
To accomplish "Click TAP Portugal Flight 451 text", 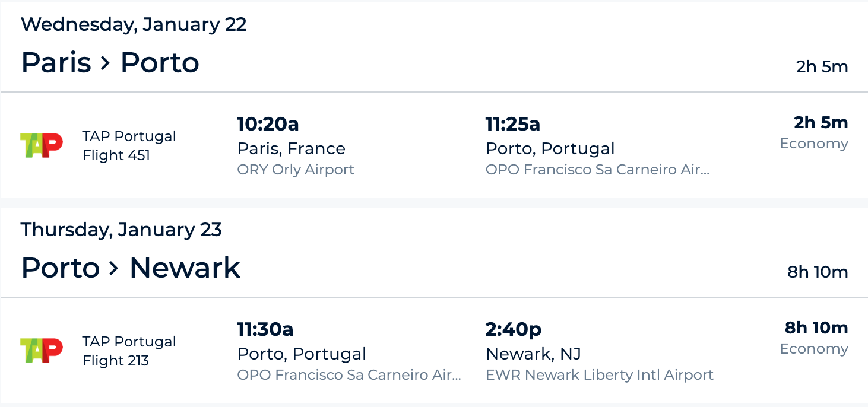I will (x=129, y=145).
